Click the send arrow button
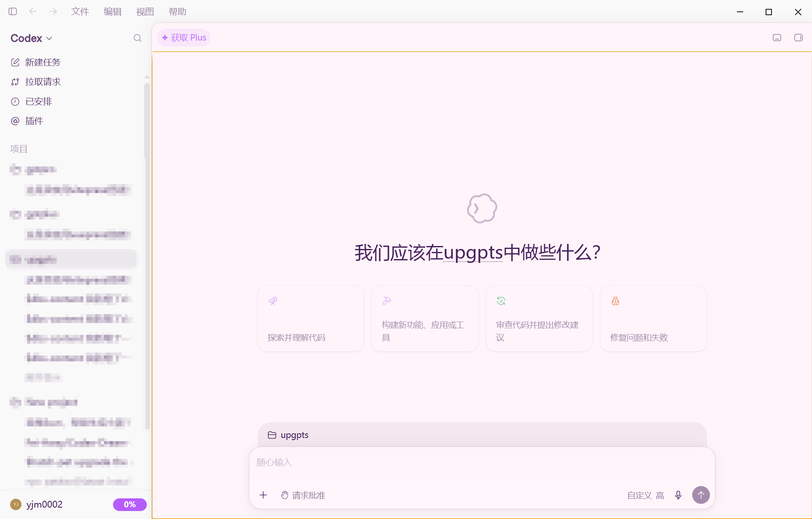The height and width of the screenshot is (519, 812). click(701, 495)
